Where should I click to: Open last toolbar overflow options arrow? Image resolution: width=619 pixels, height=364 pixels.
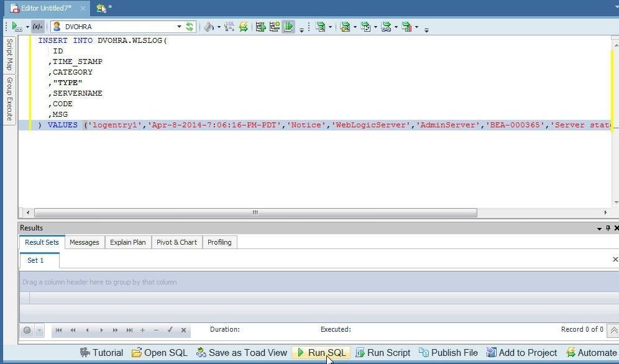426,30
